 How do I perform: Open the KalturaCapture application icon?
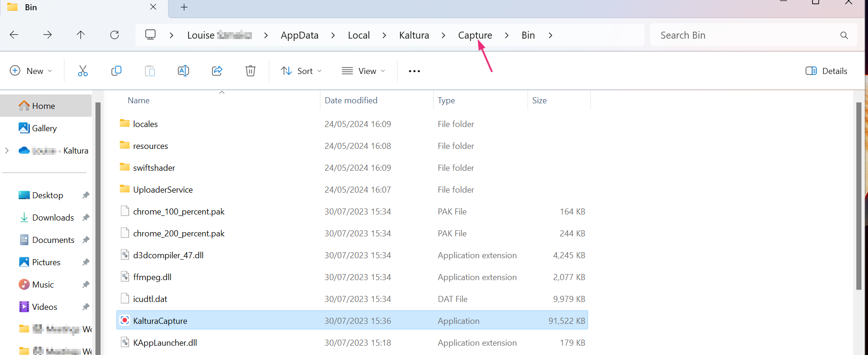(125, 320)
